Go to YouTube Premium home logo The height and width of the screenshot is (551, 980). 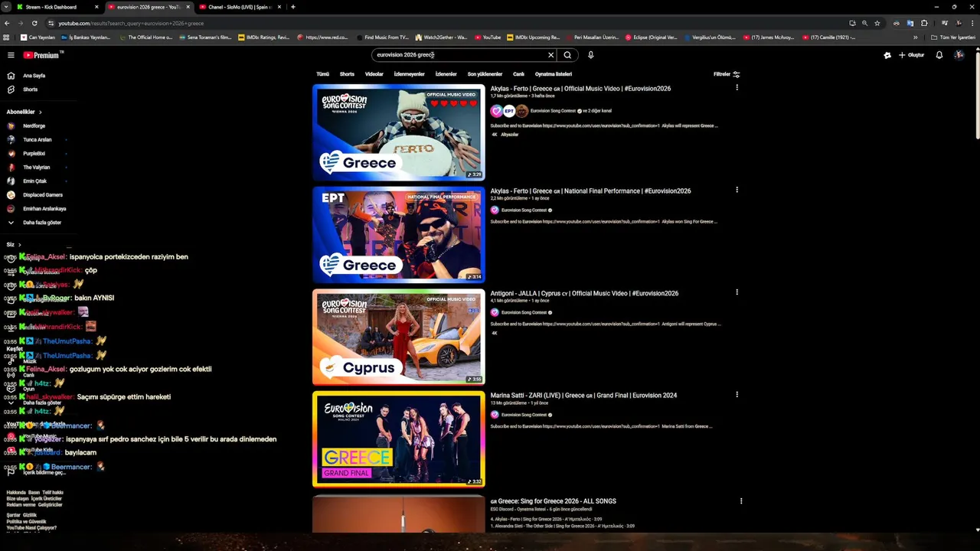click(x=41, y=55)
